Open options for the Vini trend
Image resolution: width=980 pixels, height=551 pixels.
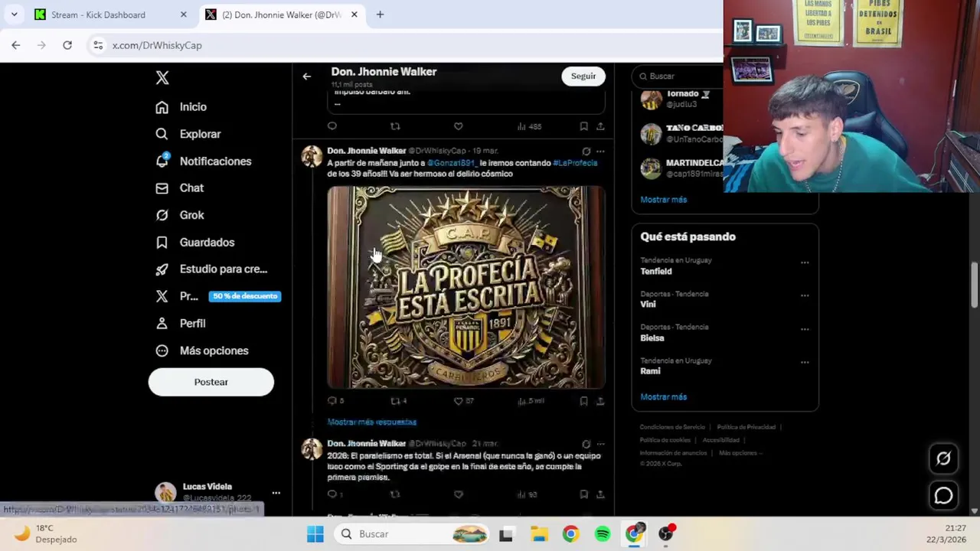pyautogui.click(x=805, y=295)
